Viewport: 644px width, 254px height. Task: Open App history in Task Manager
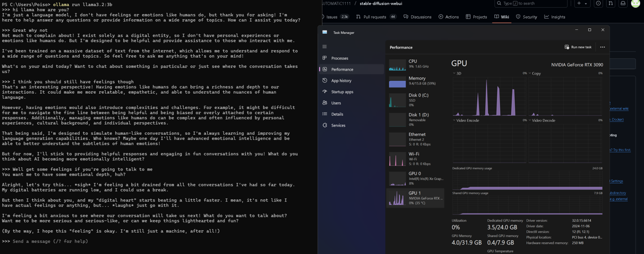tap(341, 81)
